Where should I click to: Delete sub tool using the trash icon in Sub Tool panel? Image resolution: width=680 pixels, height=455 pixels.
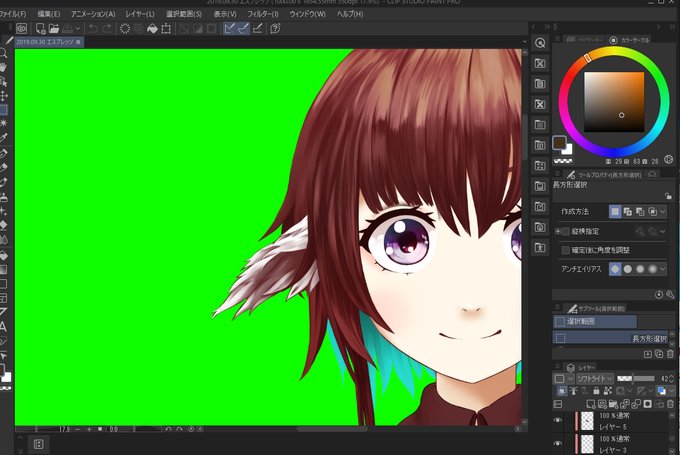coord(670,354)
